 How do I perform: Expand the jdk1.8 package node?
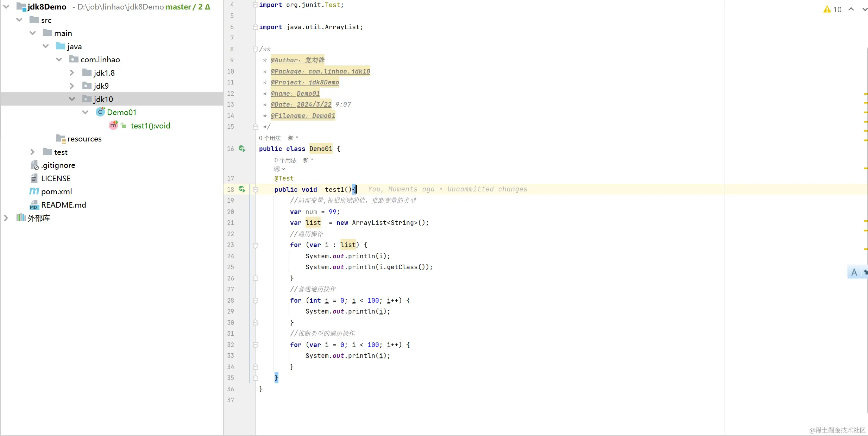72,72
